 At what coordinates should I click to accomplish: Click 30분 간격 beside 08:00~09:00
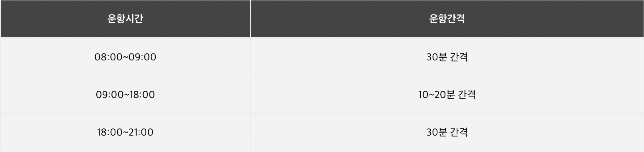point(447,57)
